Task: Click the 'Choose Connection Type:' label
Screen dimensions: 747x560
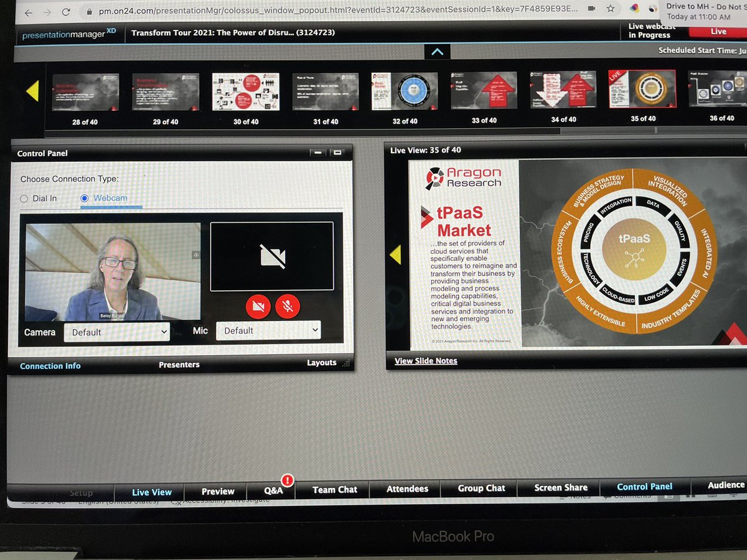Action: [69, 179]
